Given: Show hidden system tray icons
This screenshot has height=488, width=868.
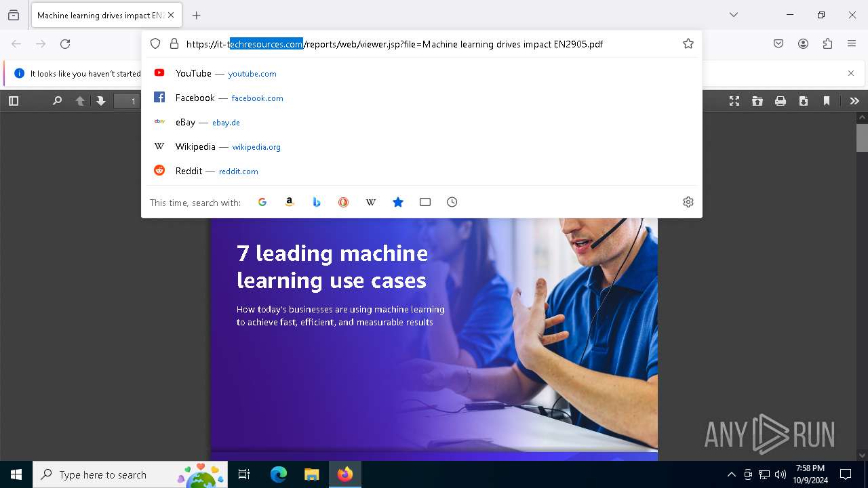Looking at the screenshot, I should click(731, 475).
